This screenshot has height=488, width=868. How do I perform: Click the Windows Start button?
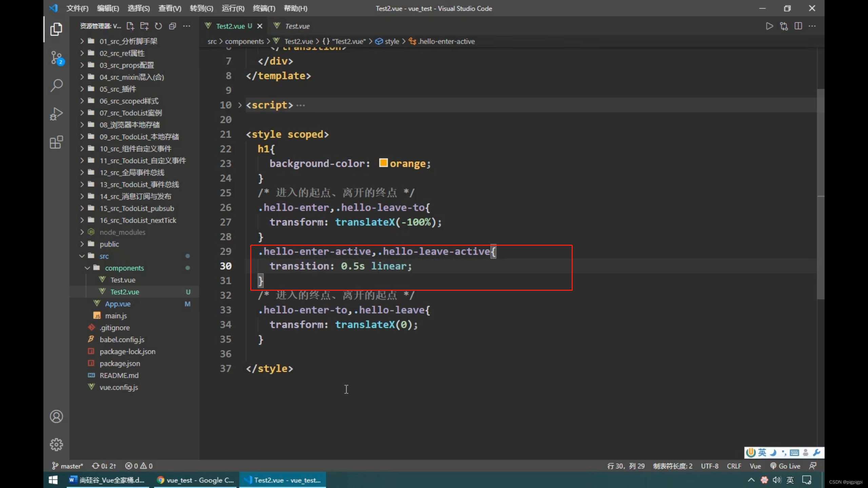click(x=53, y=480)
